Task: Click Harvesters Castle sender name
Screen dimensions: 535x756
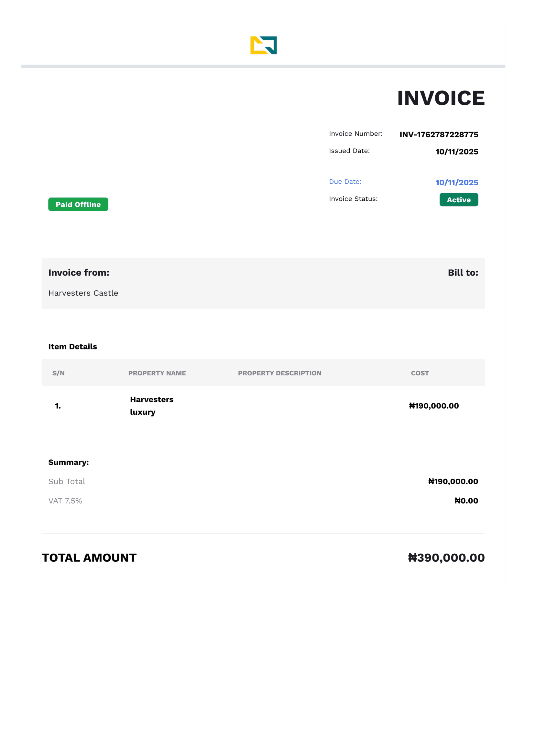Action: [x=83, y=293]
